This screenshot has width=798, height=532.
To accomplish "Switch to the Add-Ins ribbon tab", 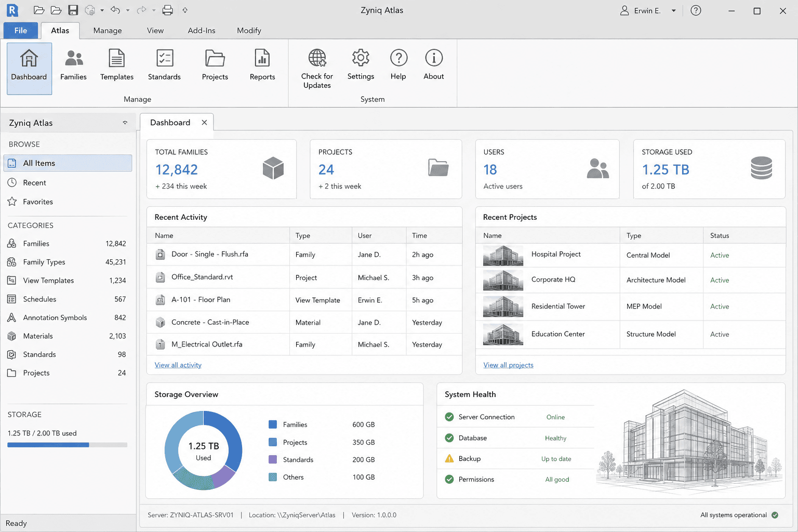I will 202,31.
